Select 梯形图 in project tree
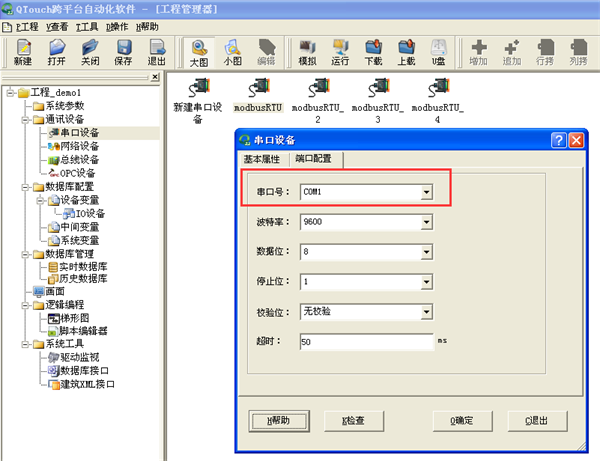 point(69,318)
